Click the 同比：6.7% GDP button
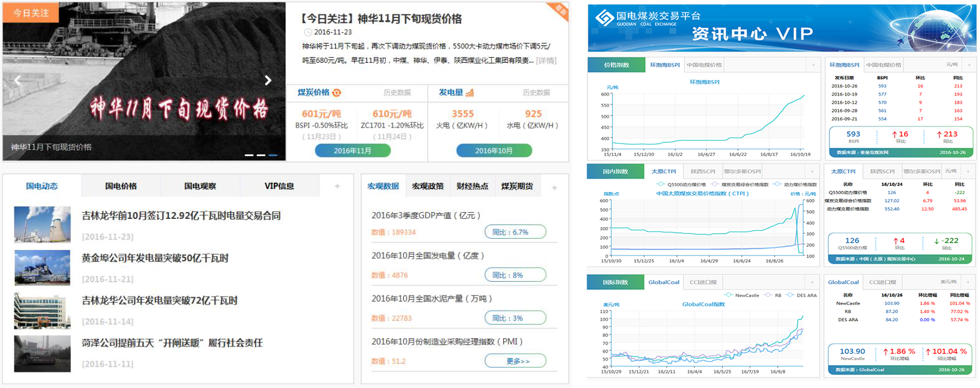 click(x=515, y=232)
